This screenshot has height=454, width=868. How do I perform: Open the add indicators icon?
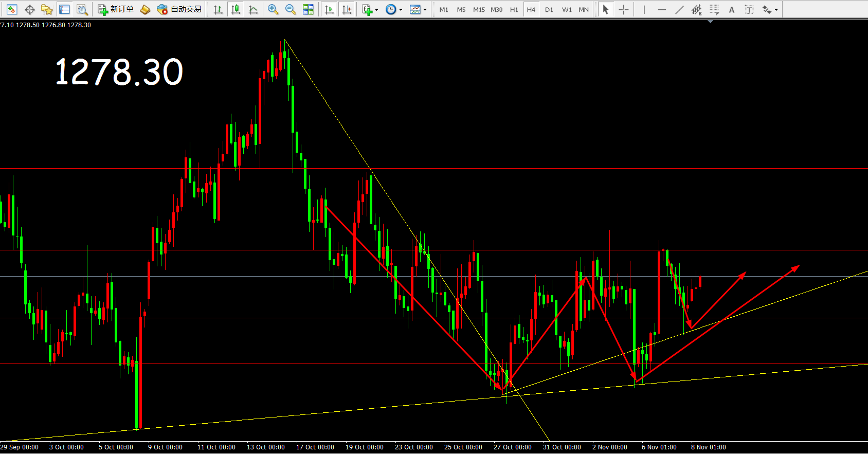(x=367, y=9)
